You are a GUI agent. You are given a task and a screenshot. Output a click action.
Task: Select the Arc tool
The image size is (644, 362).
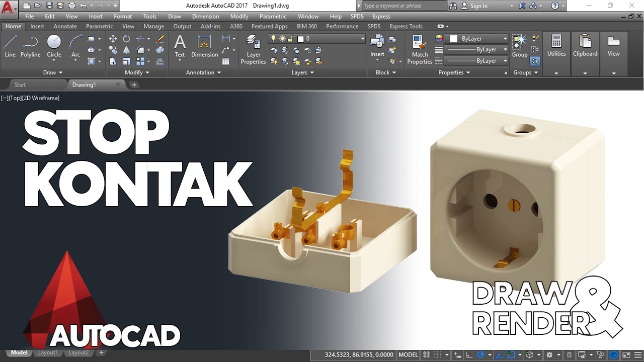tap(75, 46)
